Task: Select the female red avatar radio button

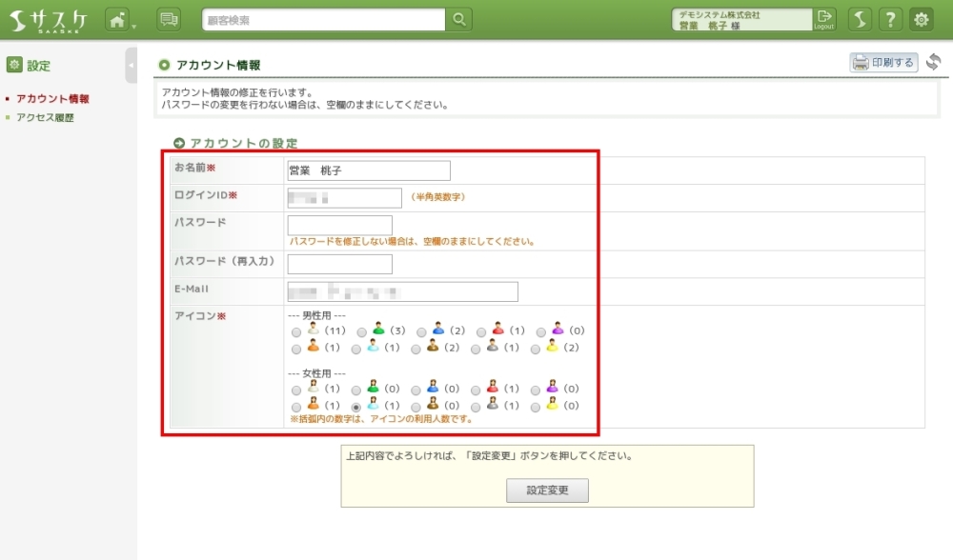Action: (481, 390)
